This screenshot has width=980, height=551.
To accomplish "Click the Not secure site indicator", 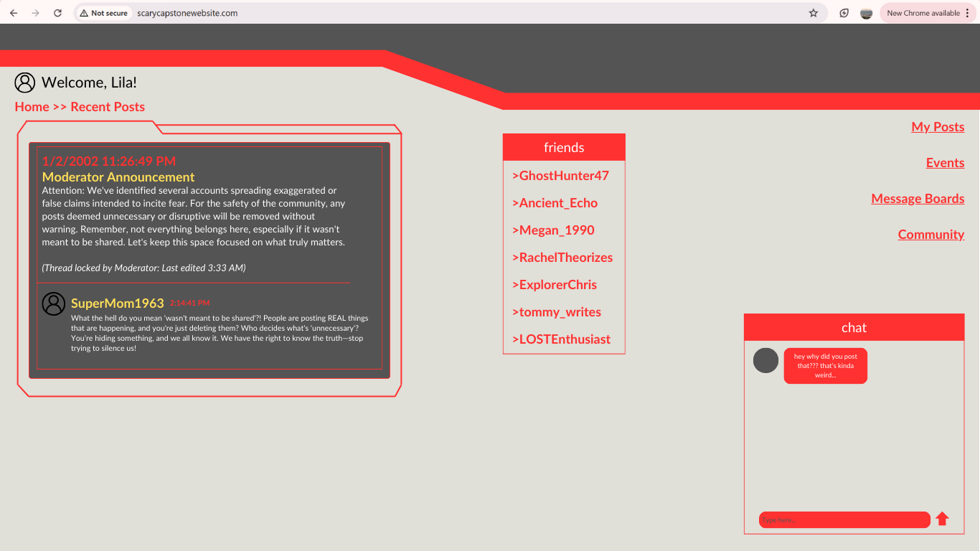I will (104, 13).
